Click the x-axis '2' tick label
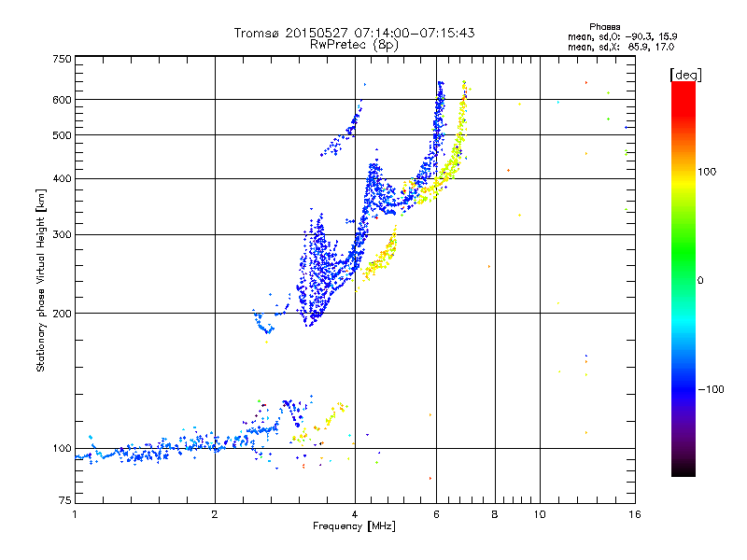The image size is (747, 560). (x=215, y=514)
